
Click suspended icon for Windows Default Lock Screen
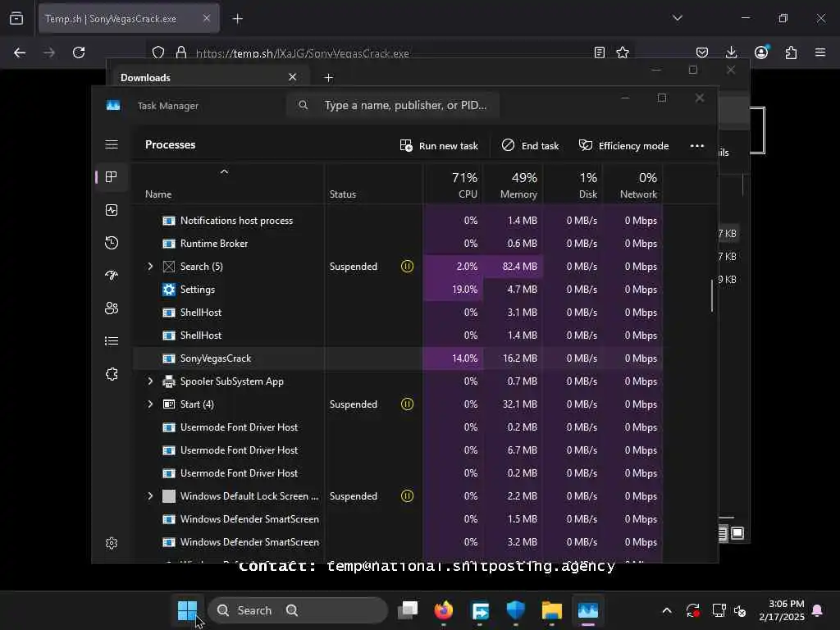(407, 496)
